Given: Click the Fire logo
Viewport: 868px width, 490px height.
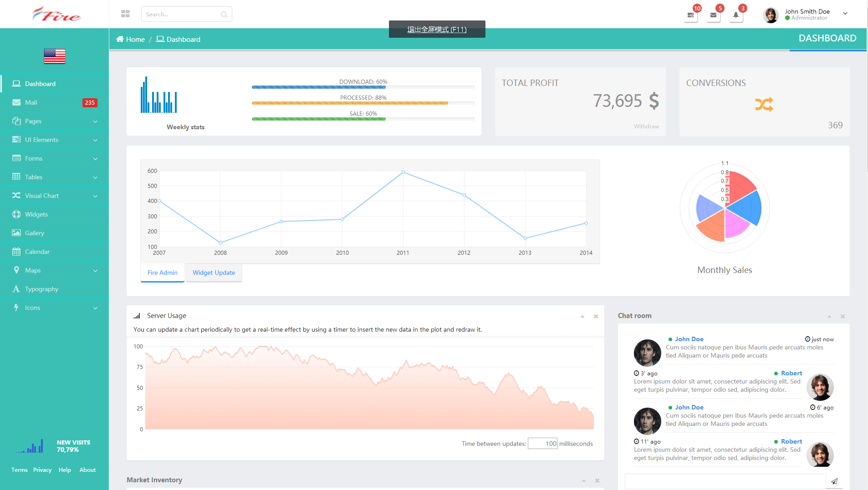Looking at the screenshot, I should pos(56,14).
